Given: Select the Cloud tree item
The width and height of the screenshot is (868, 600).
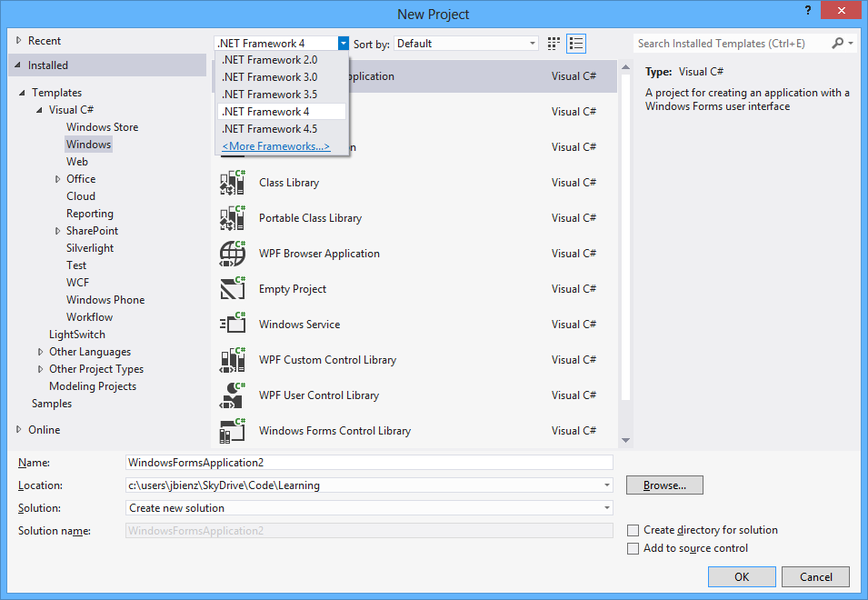Looking at the screenshot, I should [x=81, y=196].
